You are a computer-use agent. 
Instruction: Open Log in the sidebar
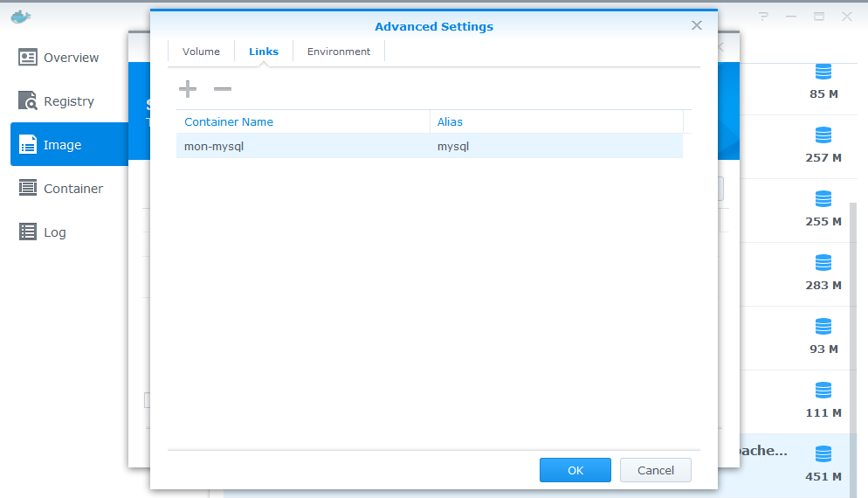point(54,232)
